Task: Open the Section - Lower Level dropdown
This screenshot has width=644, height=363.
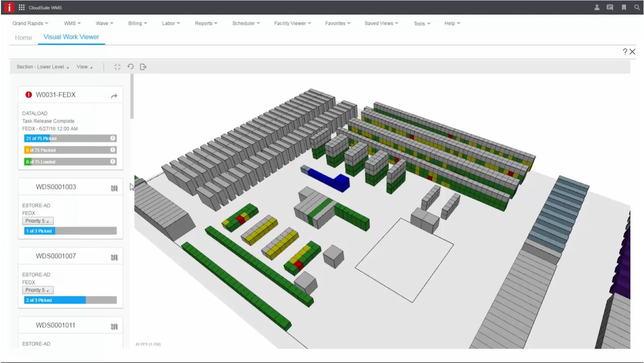Action: (x=42, y=67)
